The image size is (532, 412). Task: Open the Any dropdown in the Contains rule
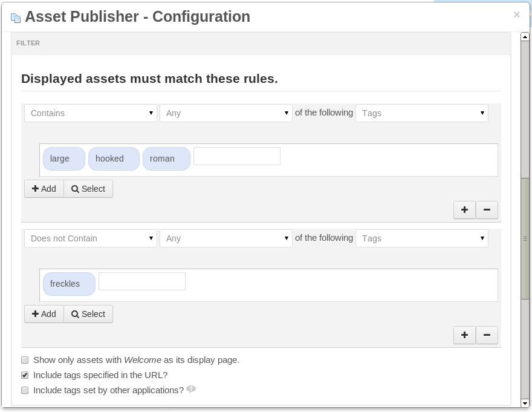tap(226, 113)
